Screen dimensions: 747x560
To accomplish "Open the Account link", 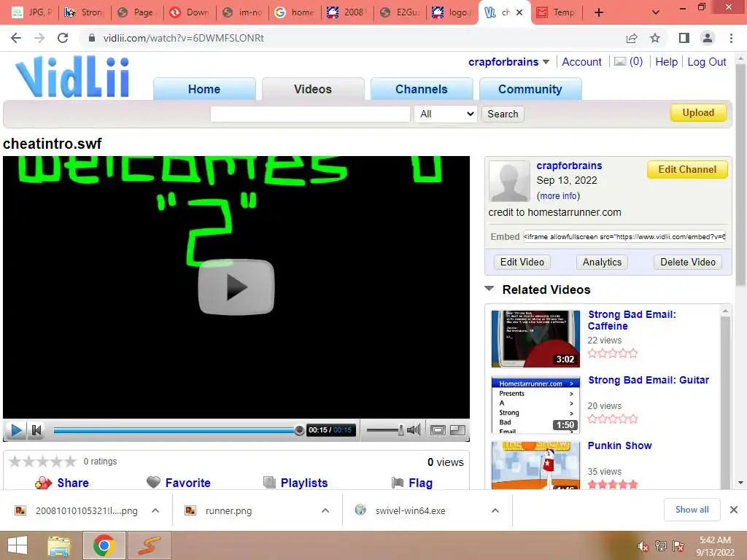I will click(x=581, y=62).
